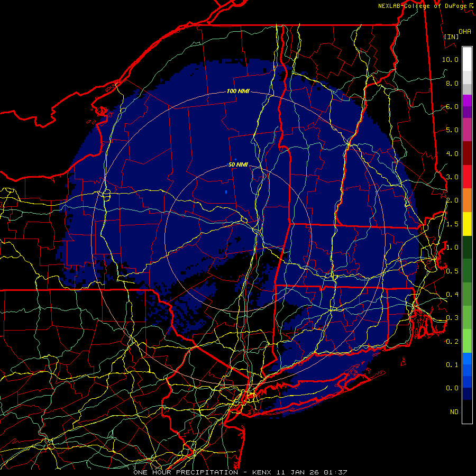Click the OHA product label above legend
476x476 pixels.
(465, 31)
